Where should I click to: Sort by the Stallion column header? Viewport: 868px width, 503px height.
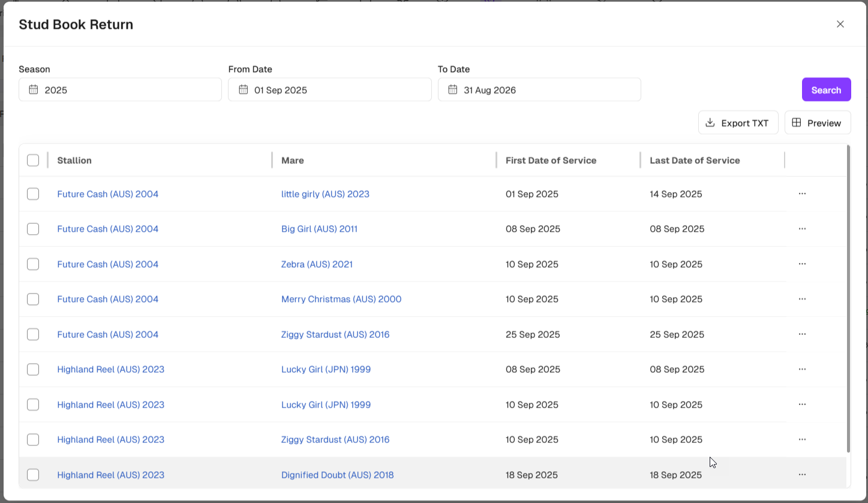click(74, 160)
